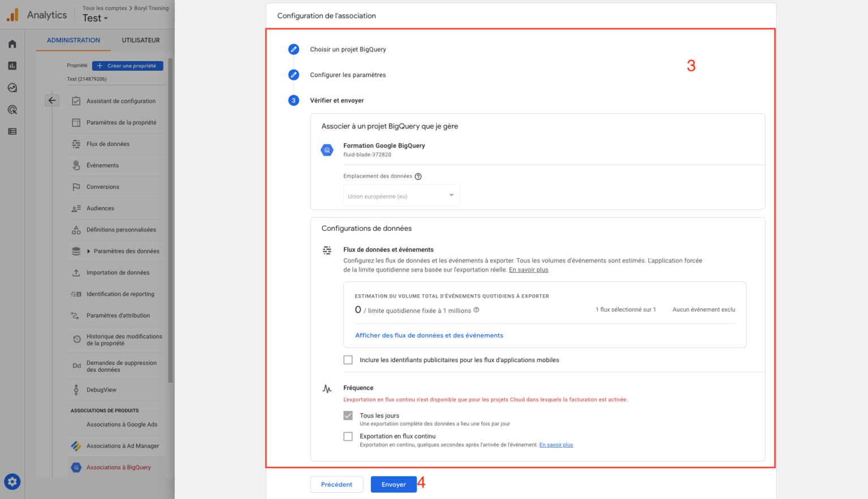This screenshot has width=868, height=499.
Task: Click the Événements hand icon
Action: pos(76,165)
